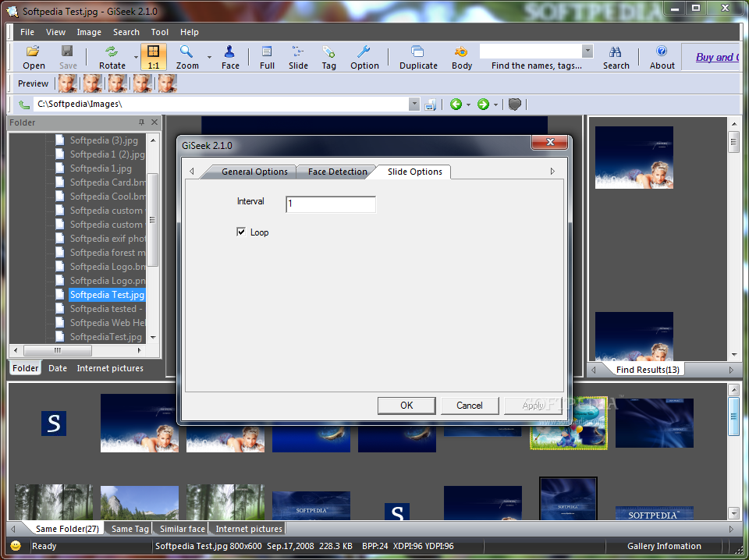Open the Tag tool
Image resolution: width=749 pixels, height=560 pixels.
[x=328, y=57]
